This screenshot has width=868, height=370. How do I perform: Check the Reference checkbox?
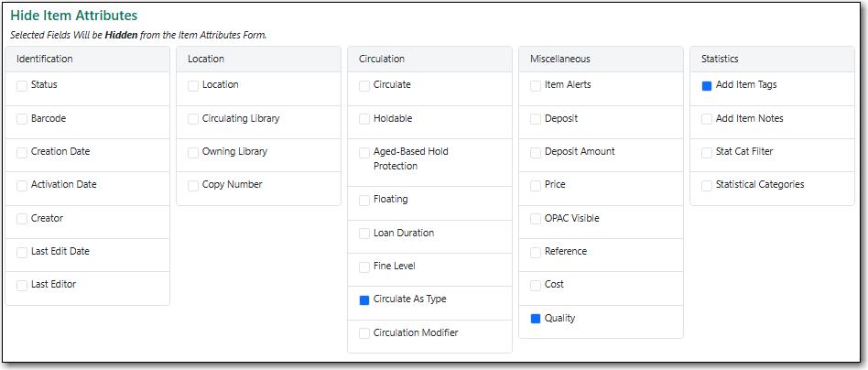coord(536,253)
